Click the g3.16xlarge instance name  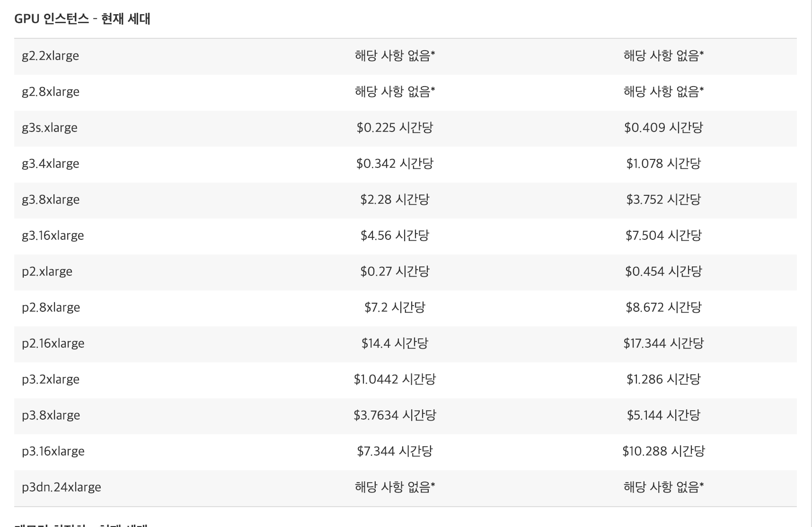click(53, 236)
